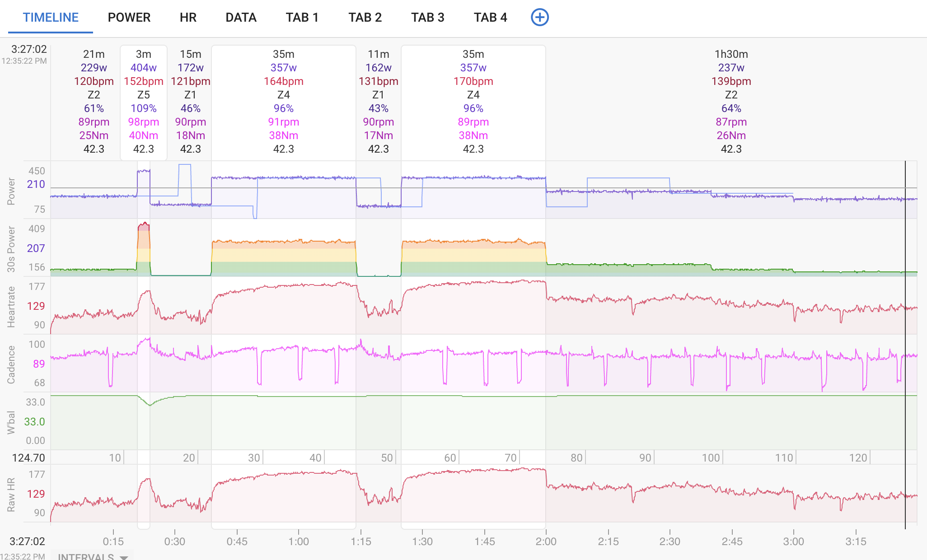Click the 1:00 mark on time axis
927x560 pixels.
pyautogui.click(x=299, y=541)
